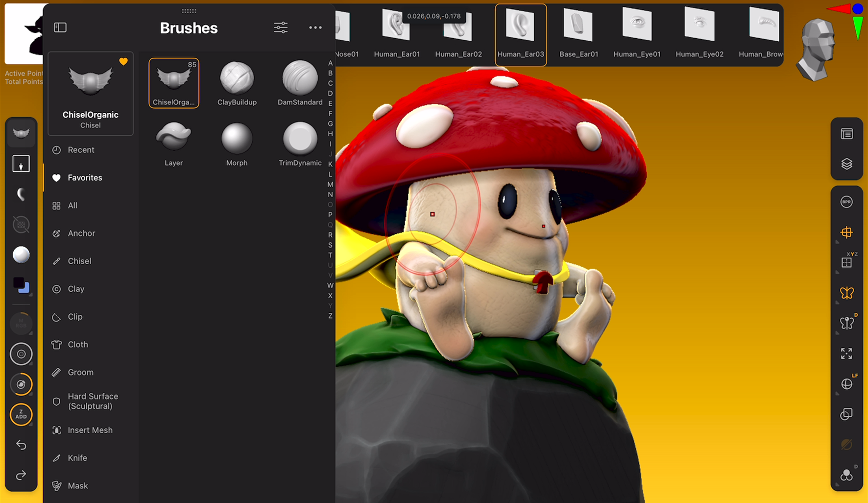868x503 pixels.
Task: Click the Undo arrow
Action: tap(21, 445)
